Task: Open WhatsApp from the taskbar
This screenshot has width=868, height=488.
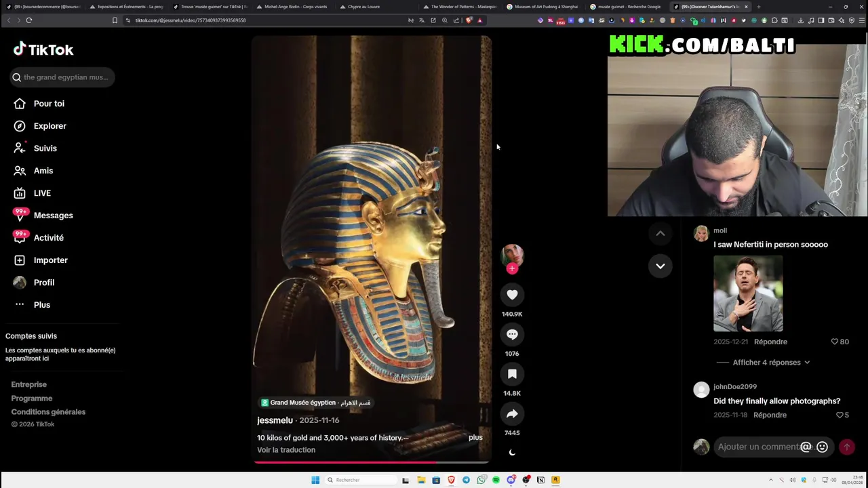Action: click(481, 480)
